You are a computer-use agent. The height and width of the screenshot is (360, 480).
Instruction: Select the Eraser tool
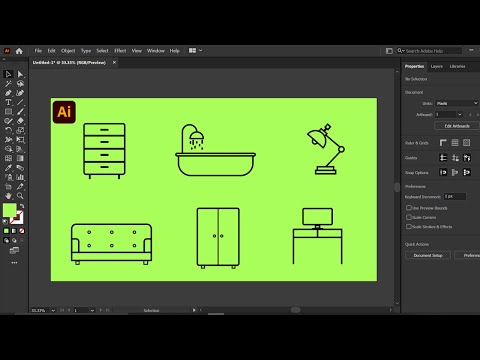[x=20, y=121]
